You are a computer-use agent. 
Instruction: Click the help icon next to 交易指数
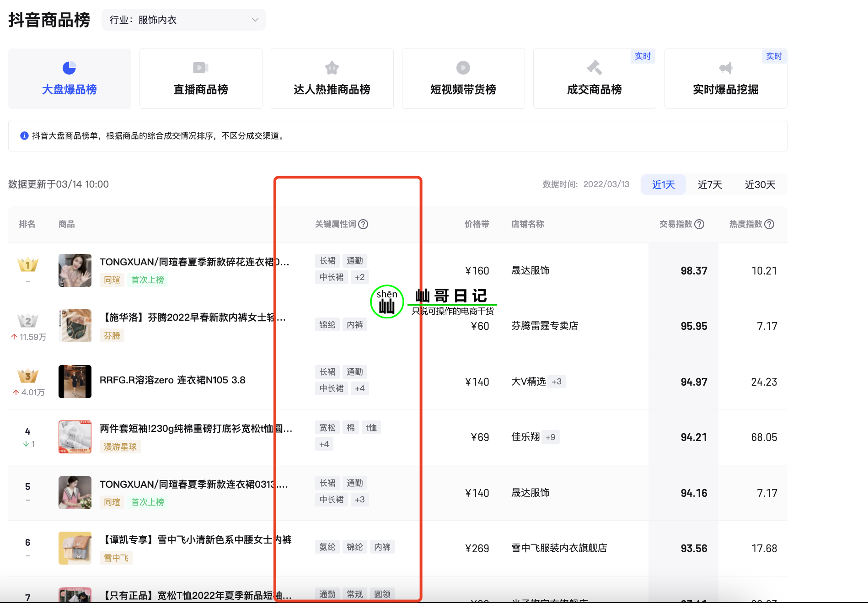pos(699,224)
